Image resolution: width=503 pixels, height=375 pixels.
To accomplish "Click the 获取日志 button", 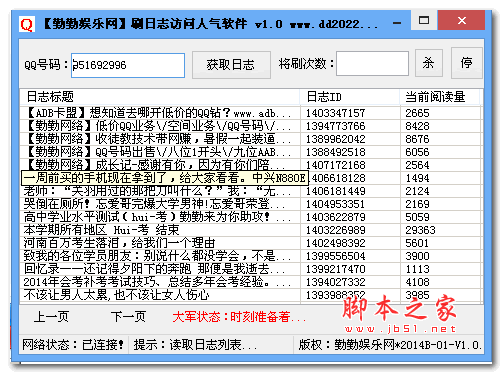I will tap(231, 65).
